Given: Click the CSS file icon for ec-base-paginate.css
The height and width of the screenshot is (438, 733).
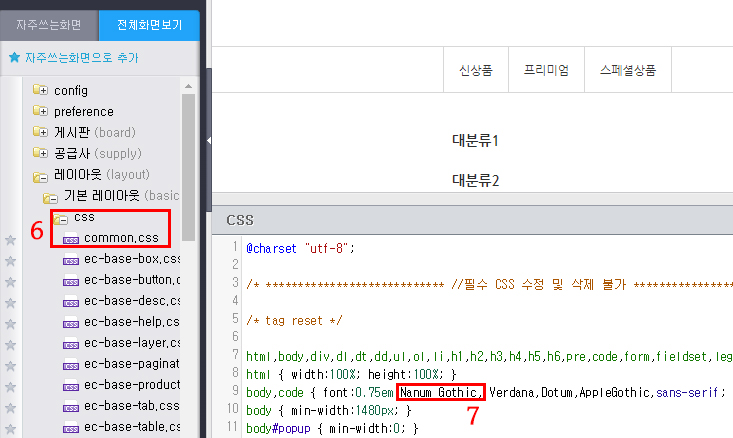Looking at the screenshot, I should coord(71,365).
